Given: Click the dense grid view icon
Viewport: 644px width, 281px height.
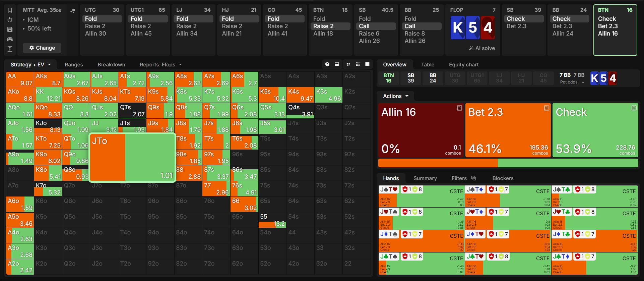Looking at the screenshot, I should click(x=358, y=64).
